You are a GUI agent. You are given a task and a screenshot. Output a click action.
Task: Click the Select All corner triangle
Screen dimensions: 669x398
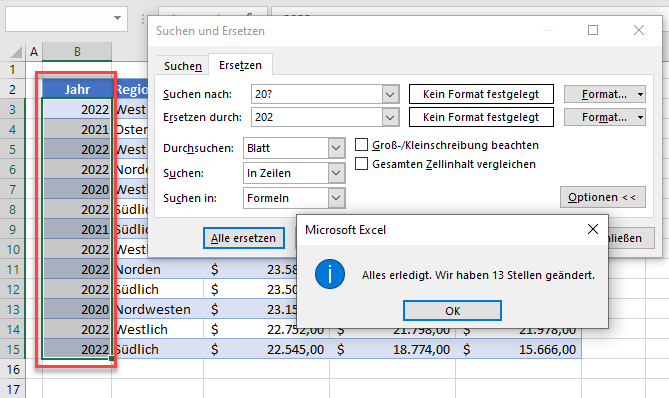coord(16,52)
